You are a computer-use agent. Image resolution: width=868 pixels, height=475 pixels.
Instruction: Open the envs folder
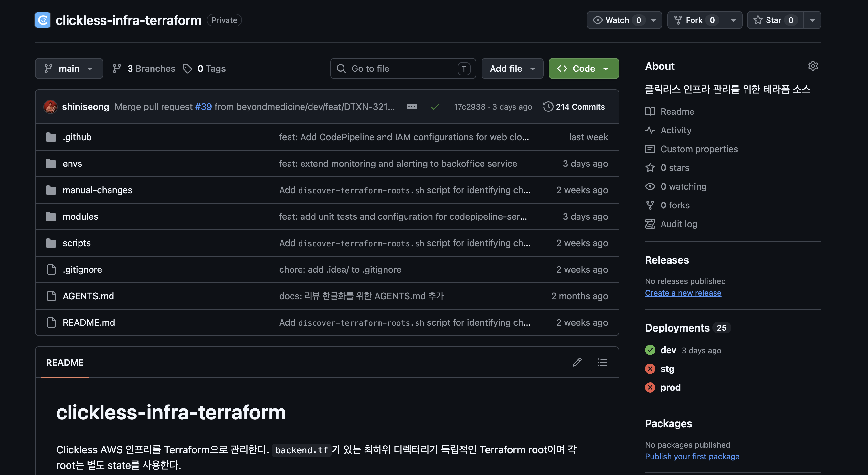click(72, 164)
